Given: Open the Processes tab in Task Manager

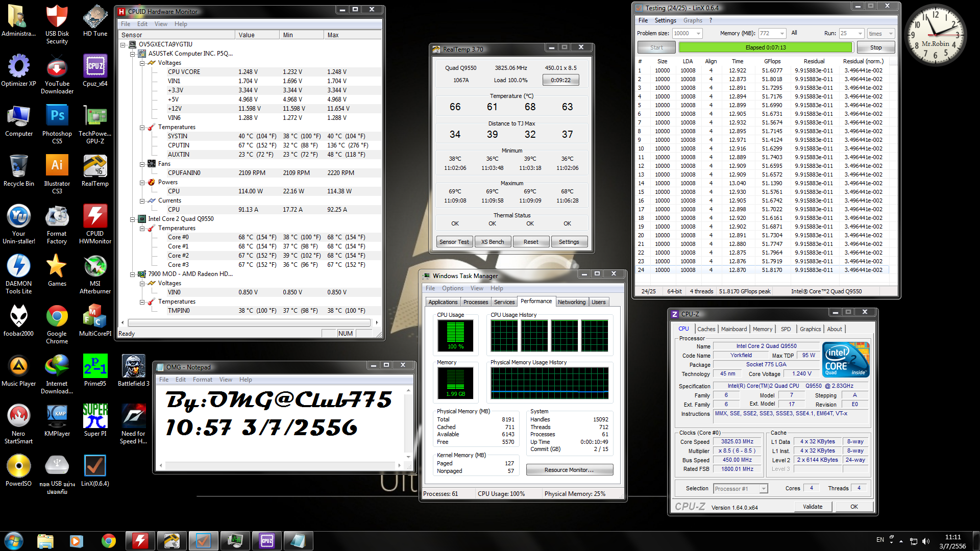Looking at the screenshot, I should [475, 302].
